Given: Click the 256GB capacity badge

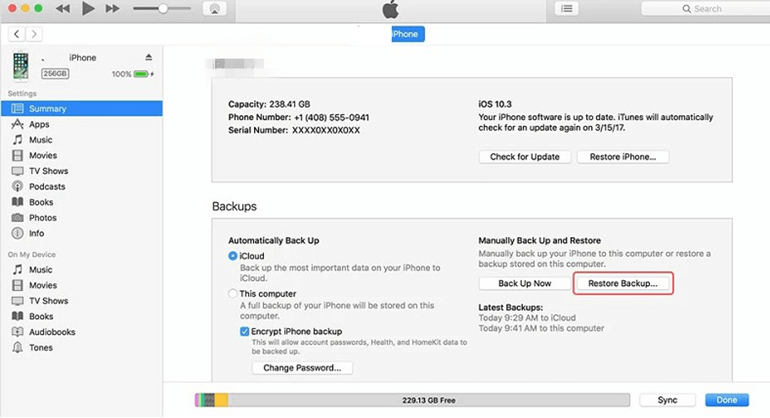Looking at the screenshot, I should [55, 74].
